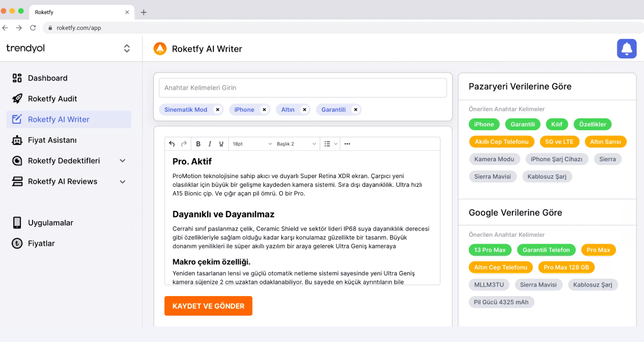644x342 pixels.
Task: Toggle bold formatting in the editor
Action: click(x=198, y=144)
